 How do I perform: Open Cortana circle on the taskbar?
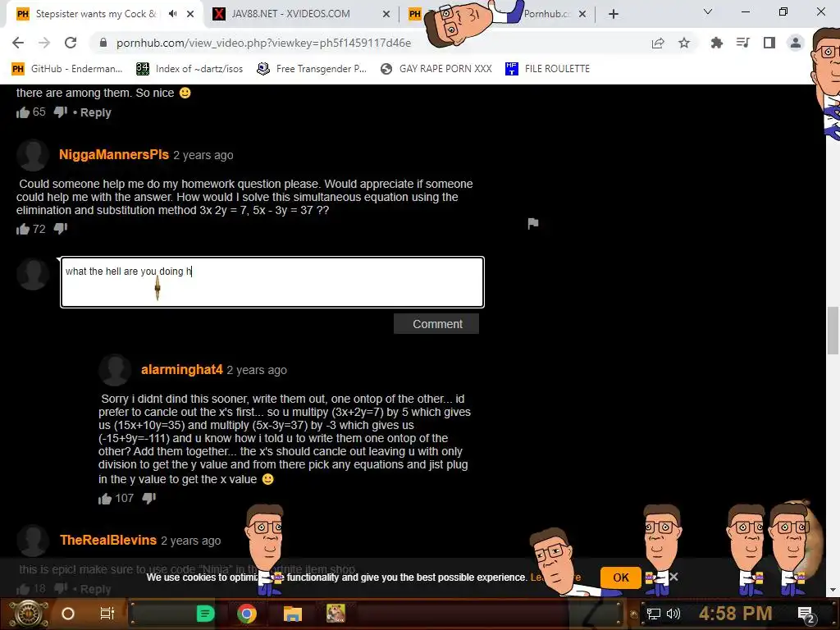pos(68,614)
